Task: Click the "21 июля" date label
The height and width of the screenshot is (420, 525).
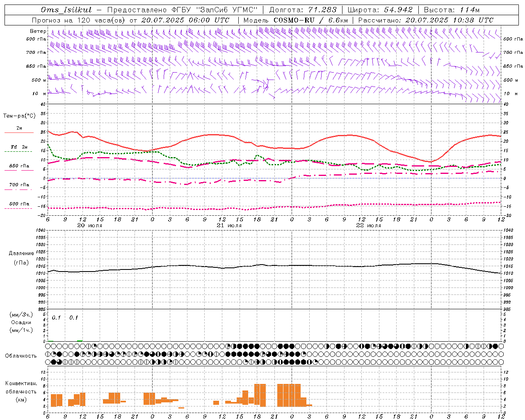Action: (229, 226)
